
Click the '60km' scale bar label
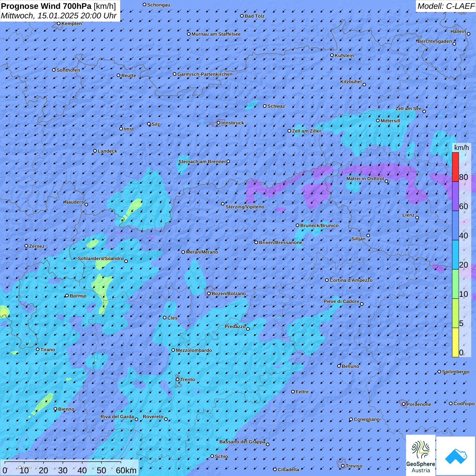(x=126, y=470)
